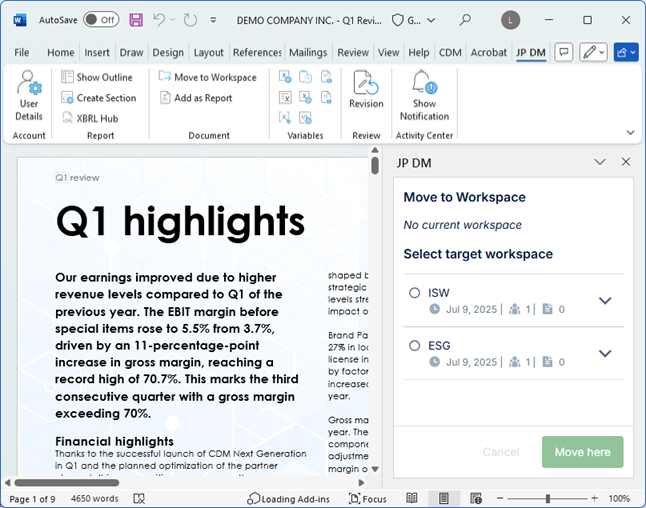Click the clipboard paste variable icon
This screenshot has height=508, width=646.
pyautogui.click(x=305, y=77)
